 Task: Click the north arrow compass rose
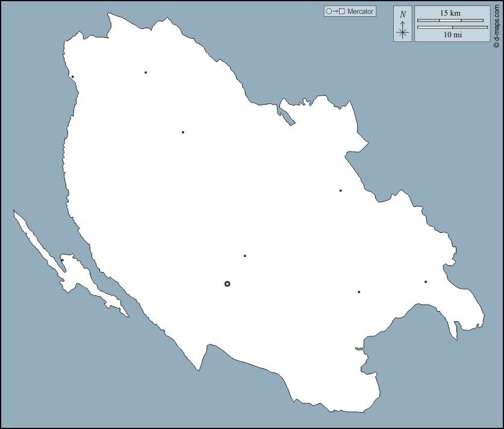[403, 32]
